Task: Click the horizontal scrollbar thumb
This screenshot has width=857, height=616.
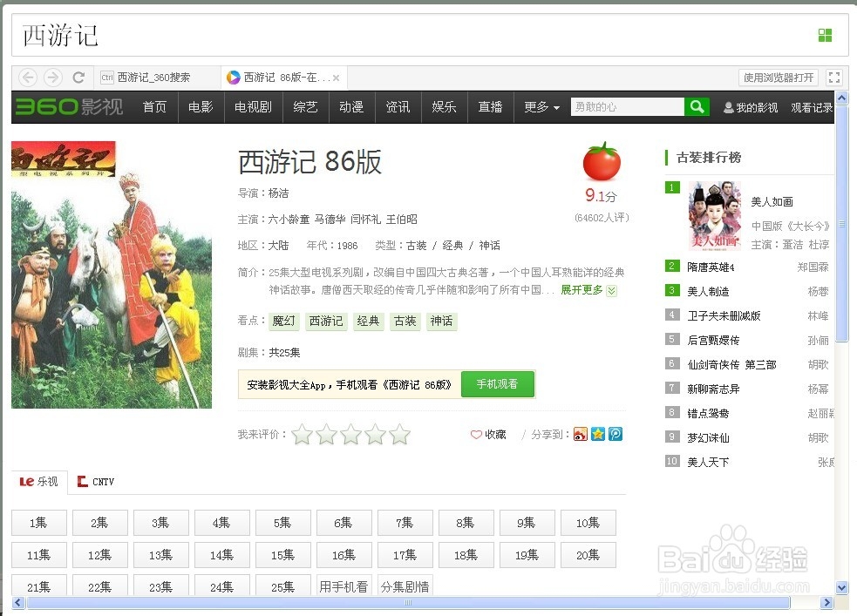Action: (408, 602)
